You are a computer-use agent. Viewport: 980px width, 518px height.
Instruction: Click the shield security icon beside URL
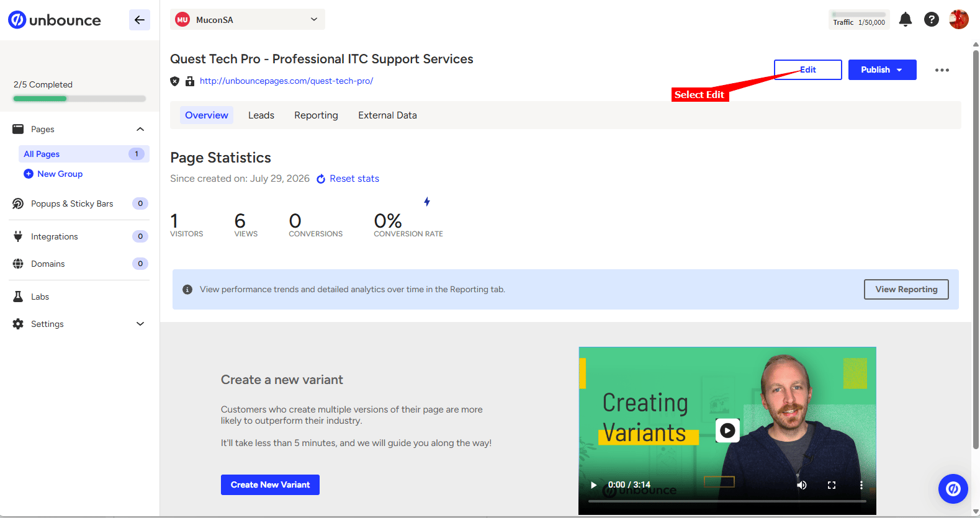click(175, 81)
